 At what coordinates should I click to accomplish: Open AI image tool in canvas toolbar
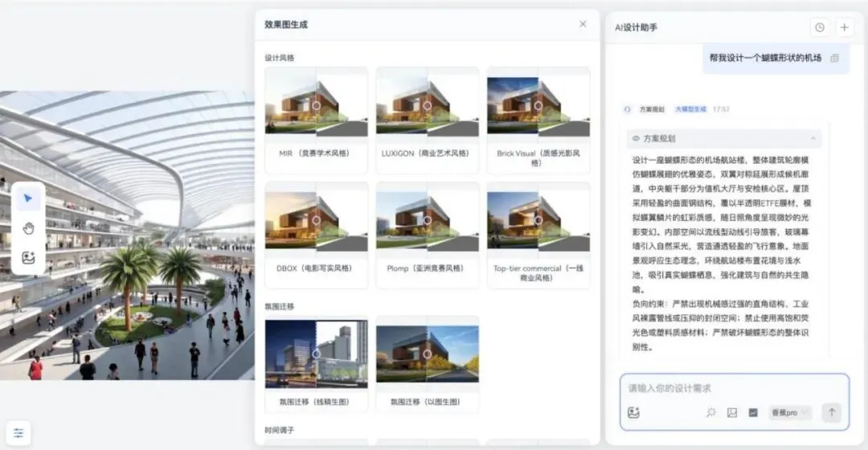pos(28,257)
